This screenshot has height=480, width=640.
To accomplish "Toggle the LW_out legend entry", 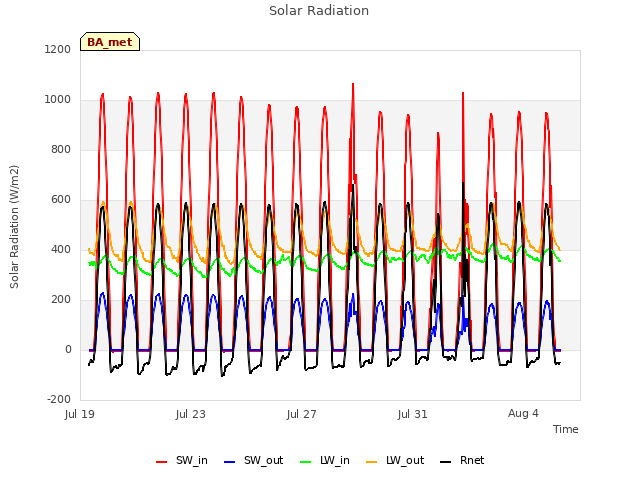I will (395, 461).
